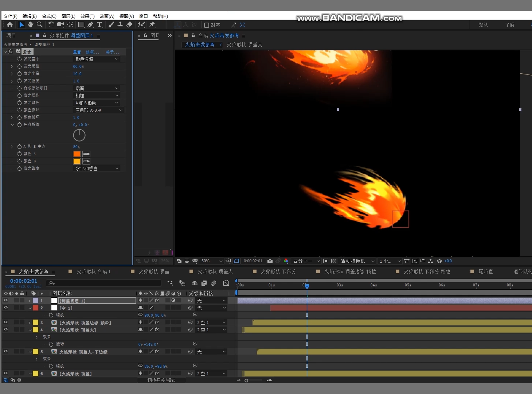
Task: Click the Home icon in toolbar
Action: tap(10, 25)
